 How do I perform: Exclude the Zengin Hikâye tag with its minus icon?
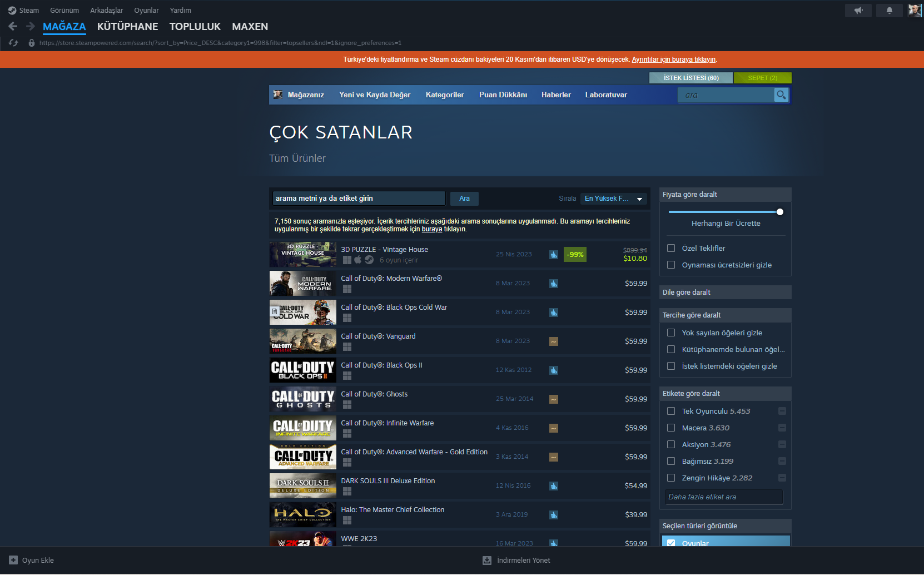[x=782, y=478]
